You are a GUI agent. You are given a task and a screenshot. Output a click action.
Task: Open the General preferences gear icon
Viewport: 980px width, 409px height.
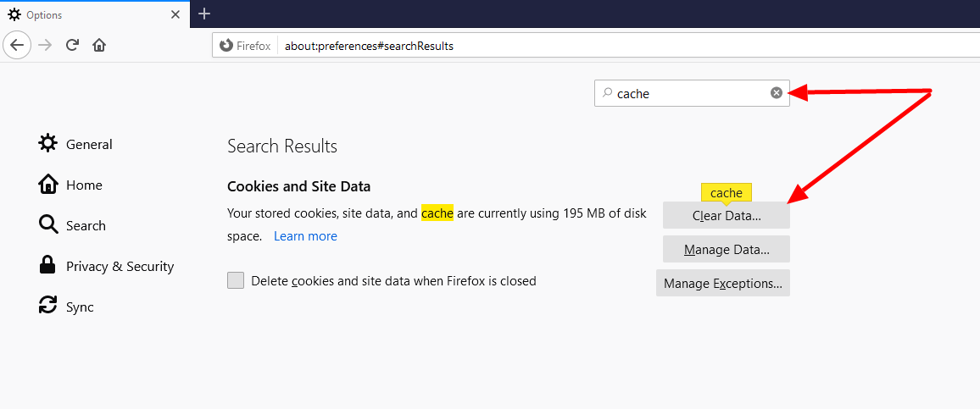(x=47, y=144)
